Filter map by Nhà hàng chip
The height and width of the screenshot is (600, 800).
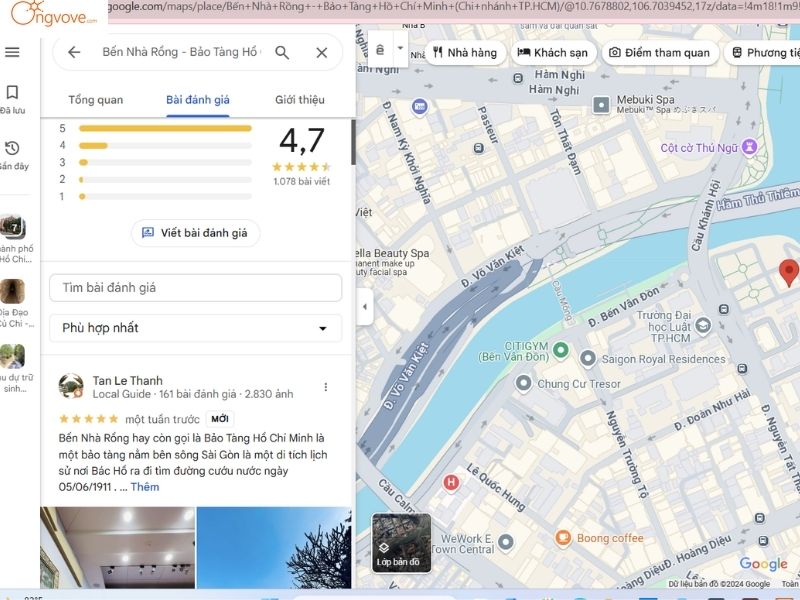pos(465,53)
